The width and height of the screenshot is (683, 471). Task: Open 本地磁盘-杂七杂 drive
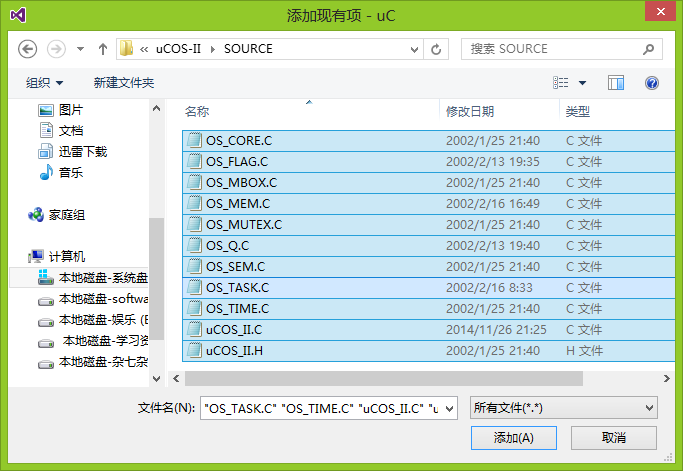click(x=92, y=362)
